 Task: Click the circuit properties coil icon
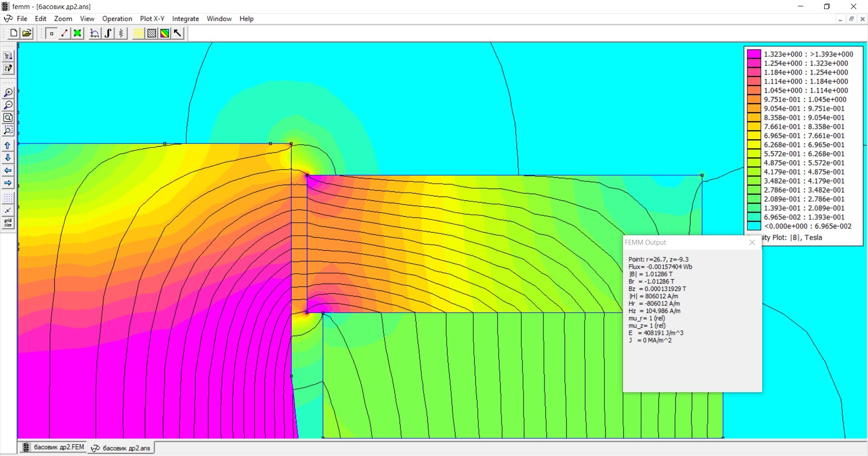point(121,33)
